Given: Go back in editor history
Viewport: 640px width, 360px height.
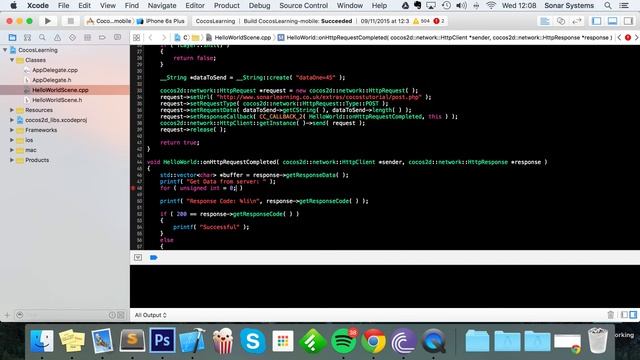Looking at the screenshot, I should (x=150, y=38).
